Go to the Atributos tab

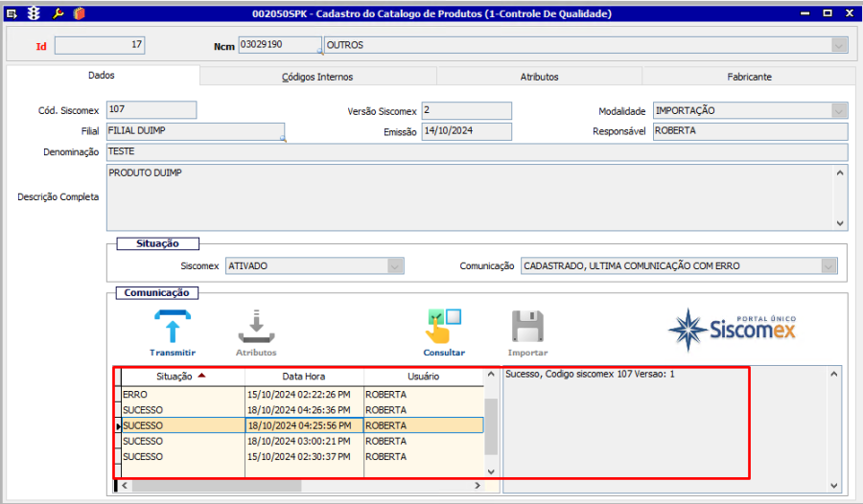coord(539,77)
